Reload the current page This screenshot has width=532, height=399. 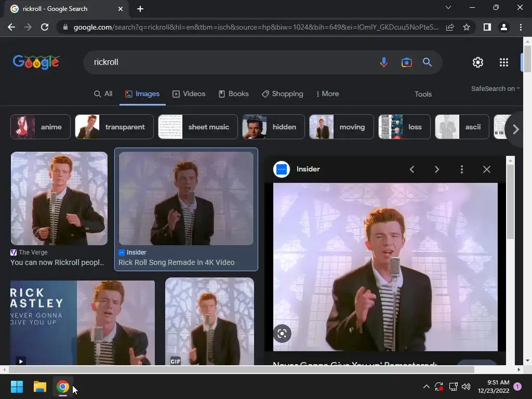(x=45, y=27)
